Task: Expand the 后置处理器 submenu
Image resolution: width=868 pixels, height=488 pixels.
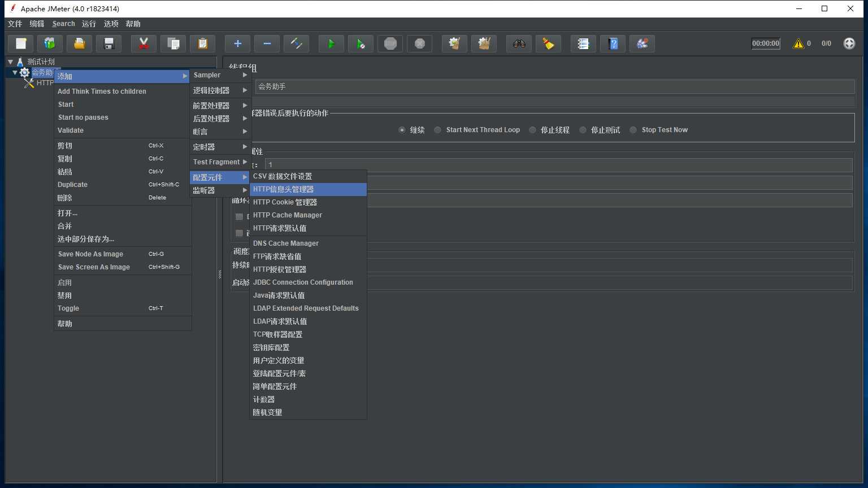Action: click(220, 119)
